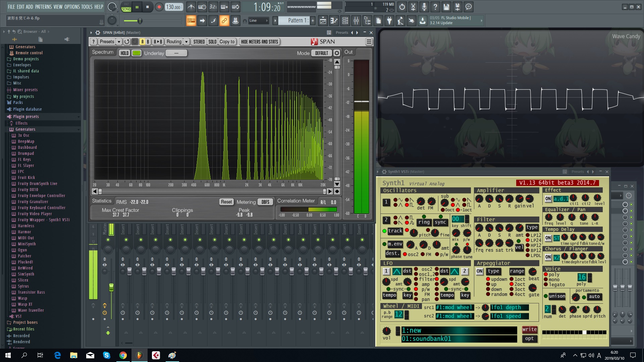Toggle the link/multilink to controllers icon
The image size is (644, 362).
click(x=224, y=21)
